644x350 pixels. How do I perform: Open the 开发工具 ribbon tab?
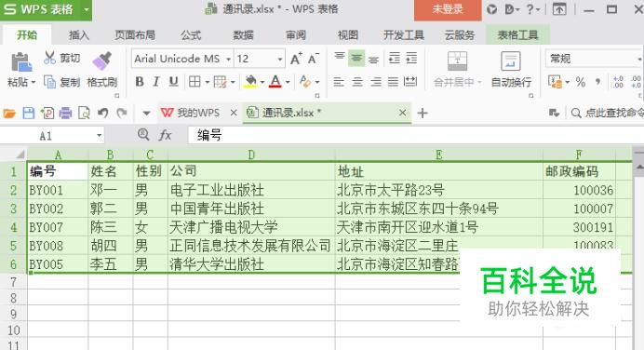coord(403,35)
